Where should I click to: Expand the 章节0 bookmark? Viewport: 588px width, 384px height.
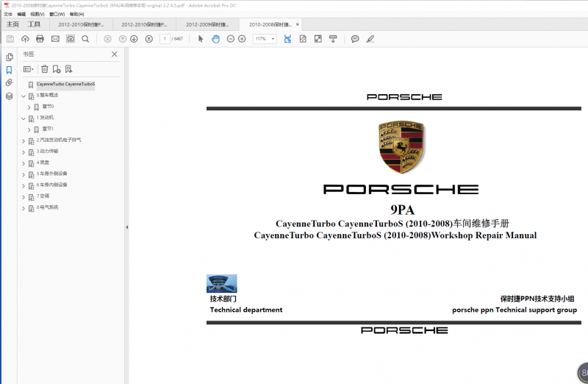29,107
